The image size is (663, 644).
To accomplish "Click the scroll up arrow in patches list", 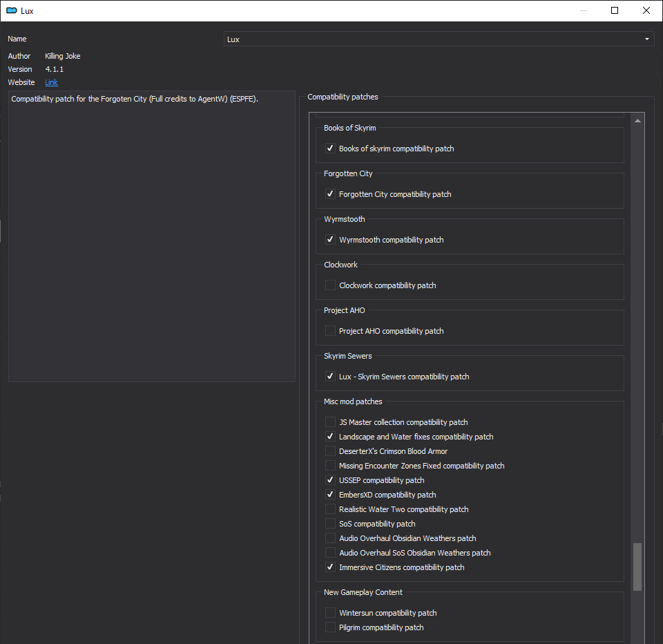I will click(x=637, y=121).
